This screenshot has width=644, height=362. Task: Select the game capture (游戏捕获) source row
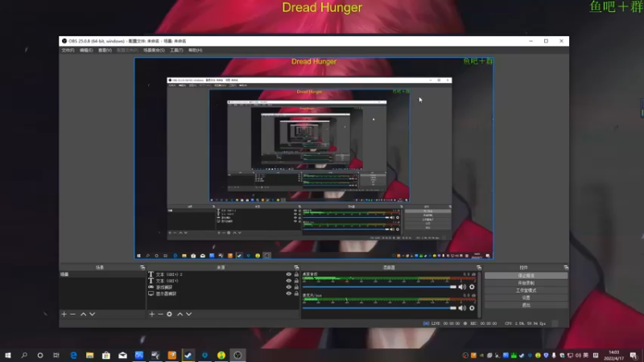tap(223, 287)
